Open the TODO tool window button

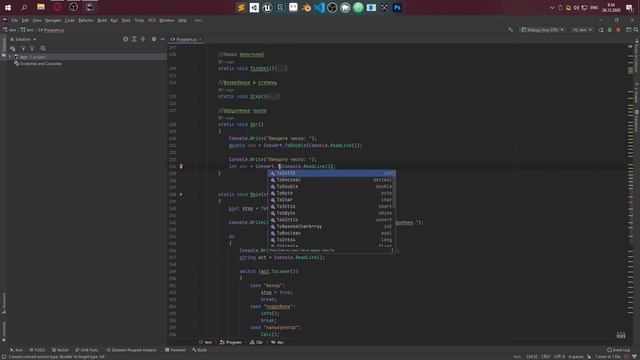pyautogui.click(x=38, y=350)
